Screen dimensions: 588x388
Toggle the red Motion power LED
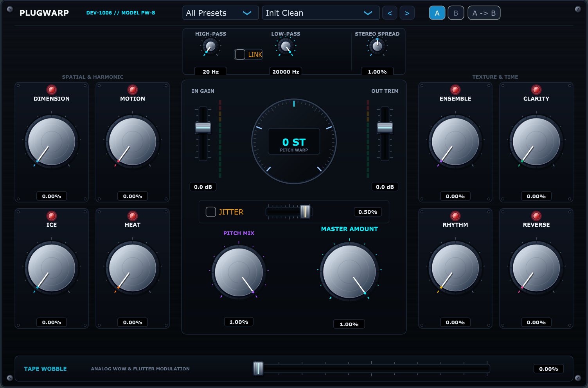133,90
